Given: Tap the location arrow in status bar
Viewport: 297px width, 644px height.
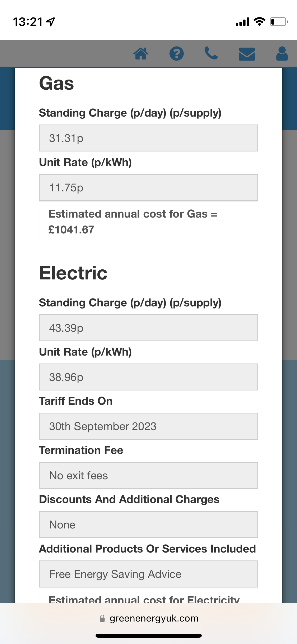Looking at the screenshot, I should click(x=50, y=22).
